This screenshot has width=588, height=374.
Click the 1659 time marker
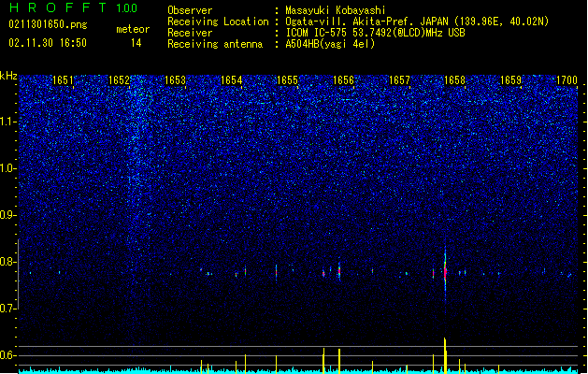click(x=510, y=80)
